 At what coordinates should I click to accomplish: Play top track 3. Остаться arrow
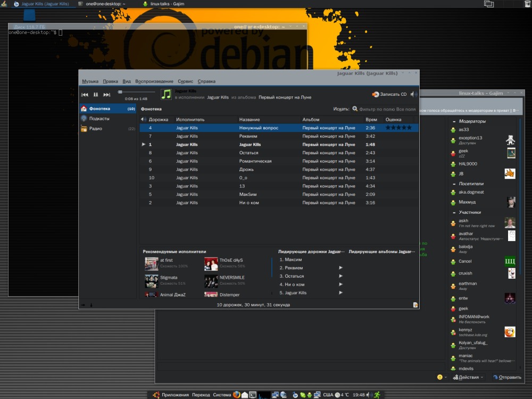click(x=340, y=276)
